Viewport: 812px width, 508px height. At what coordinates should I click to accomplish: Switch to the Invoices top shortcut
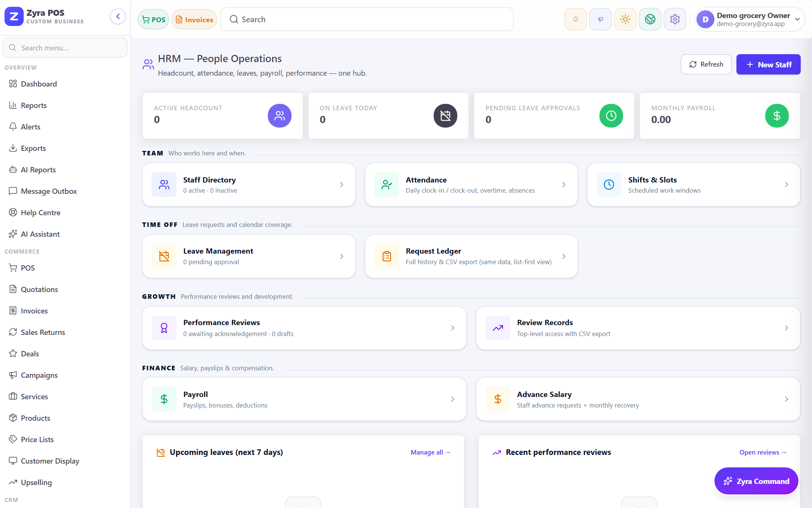[x=194, y=19]
